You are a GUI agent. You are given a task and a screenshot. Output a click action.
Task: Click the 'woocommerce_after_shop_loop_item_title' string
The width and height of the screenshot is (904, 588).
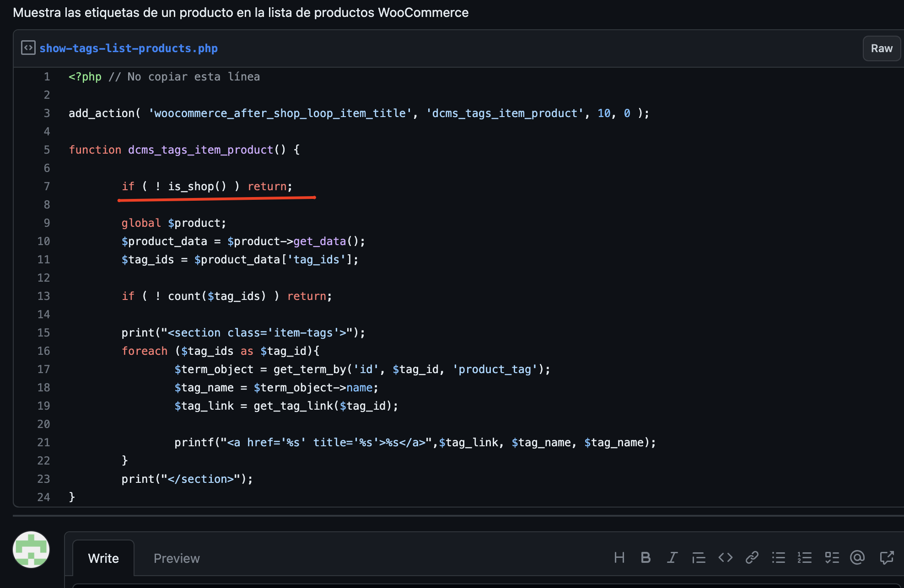[x=280, y=113]
